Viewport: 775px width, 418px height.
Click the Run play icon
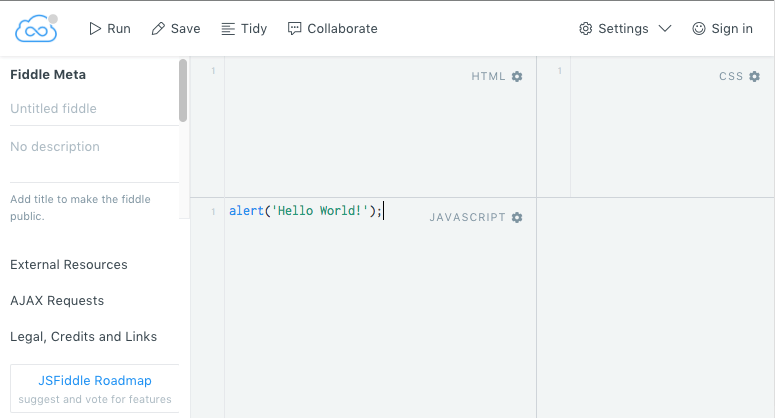(x=96, y=29)
